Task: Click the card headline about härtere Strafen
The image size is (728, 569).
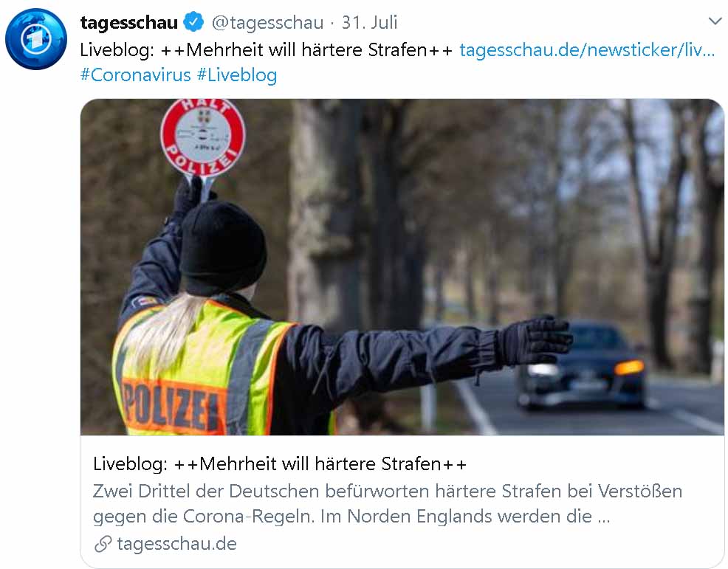Action: coord(280,463)
